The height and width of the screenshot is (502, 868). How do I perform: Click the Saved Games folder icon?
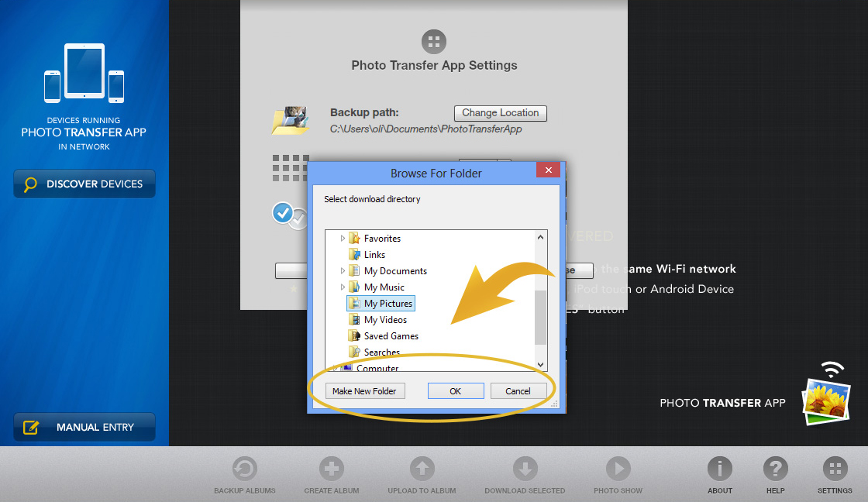pyautogui.click(x=354, y=336)
